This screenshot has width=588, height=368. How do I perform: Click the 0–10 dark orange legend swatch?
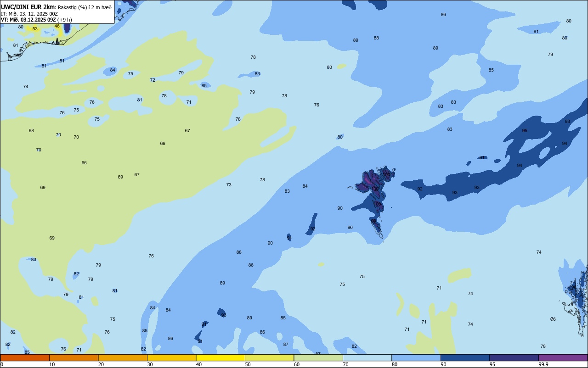click(25, 357)
